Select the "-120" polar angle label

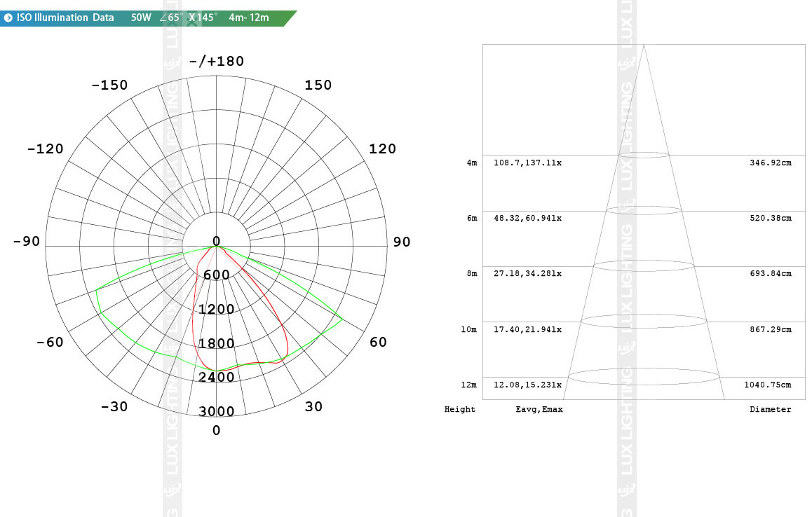pos(45,149)
